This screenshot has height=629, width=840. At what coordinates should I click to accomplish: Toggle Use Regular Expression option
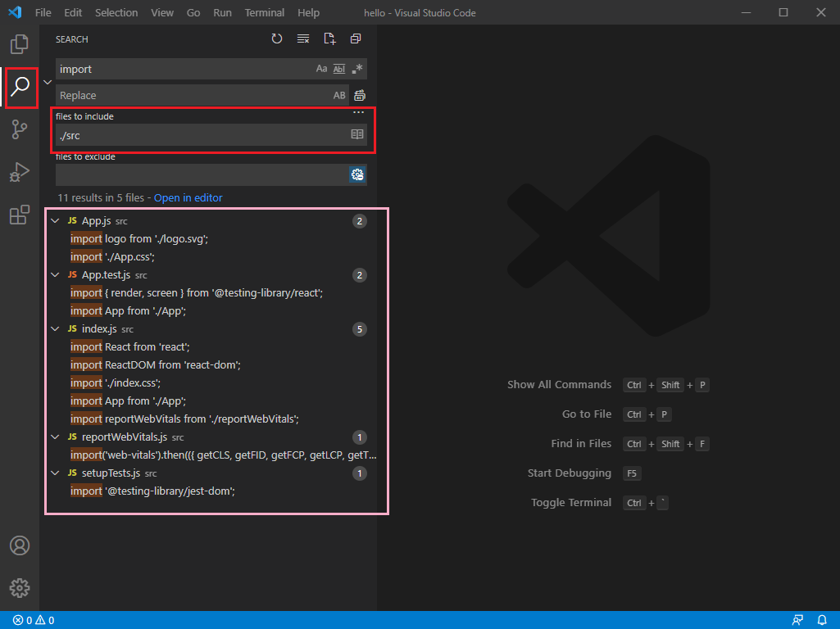(357, 69)
